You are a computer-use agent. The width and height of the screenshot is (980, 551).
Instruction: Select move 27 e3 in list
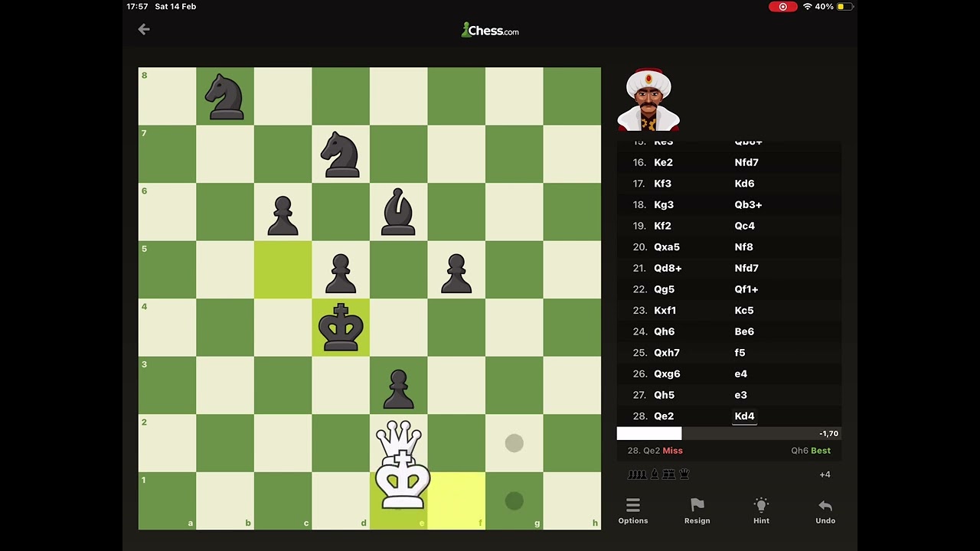[740, 395]
